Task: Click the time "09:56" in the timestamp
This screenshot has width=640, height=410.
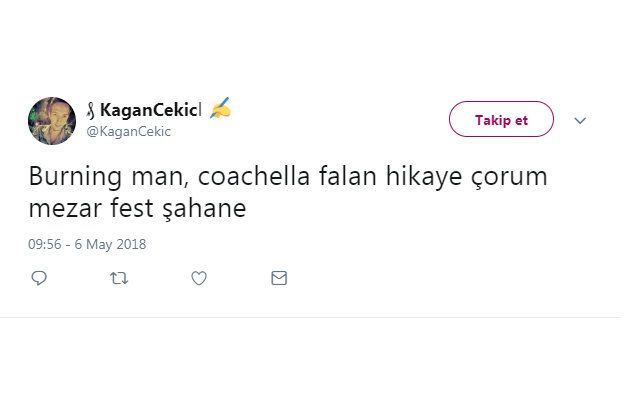Action: (45, 243)
